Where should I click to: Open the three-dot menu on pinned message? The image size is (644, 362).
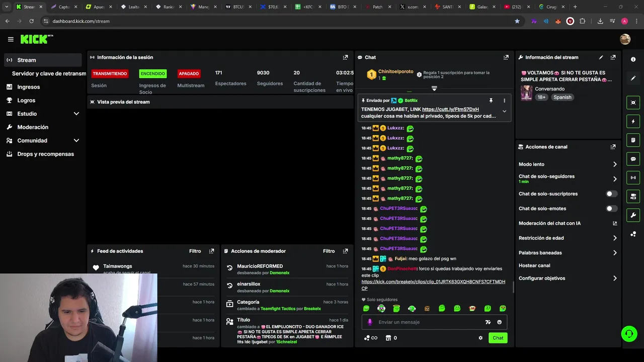click(504, 101)
